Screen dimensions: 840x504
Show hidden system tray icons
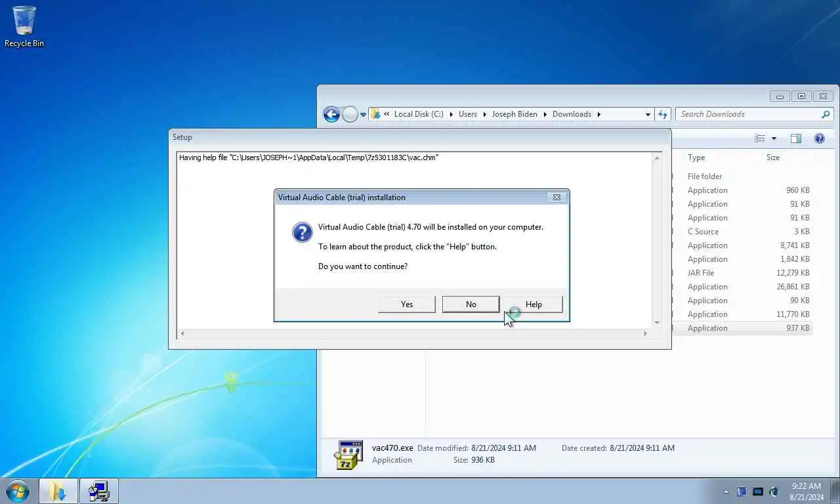726,492
